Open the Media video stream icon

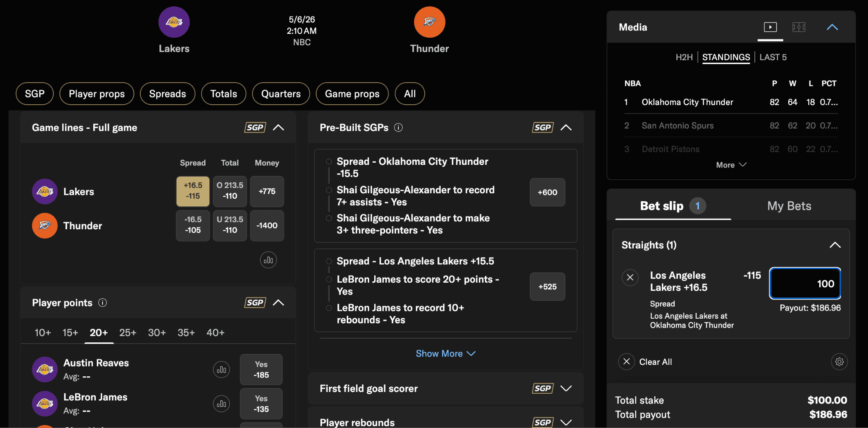770,27
